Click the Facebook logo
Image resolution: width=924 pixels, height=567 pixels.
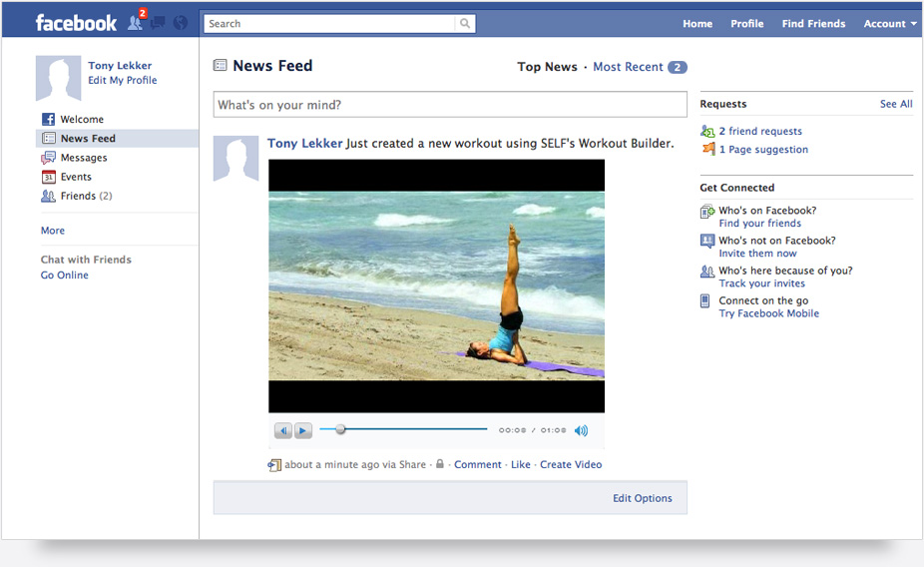pyautogui.click(x=76, y=23)
